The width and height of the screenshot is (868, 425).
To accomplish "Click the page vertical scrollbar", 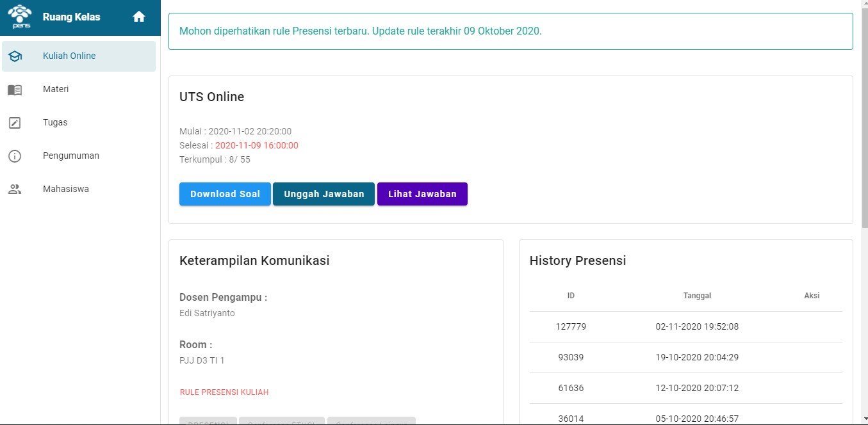I will point(864,212).
